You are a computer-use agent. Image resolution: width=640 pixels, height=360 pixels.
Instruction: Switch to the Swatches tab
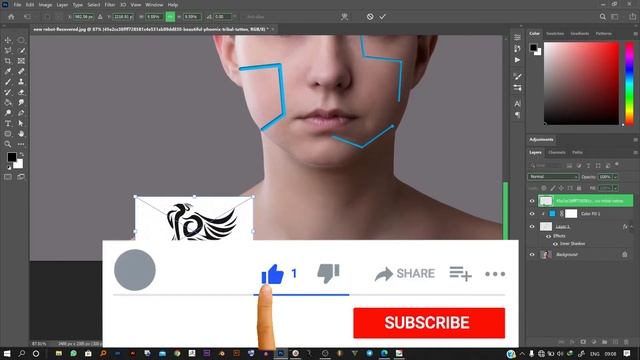[555, 33]
